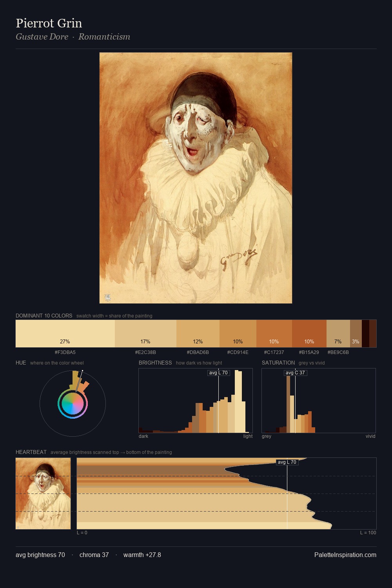
Task: Click the 'HUE' section heading
Action: click(21, 363)
